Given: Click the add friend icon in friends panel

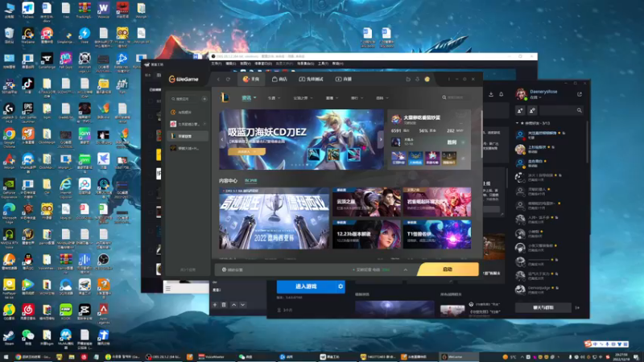Looking at the screenshot, I should click(x=520, y=110).
